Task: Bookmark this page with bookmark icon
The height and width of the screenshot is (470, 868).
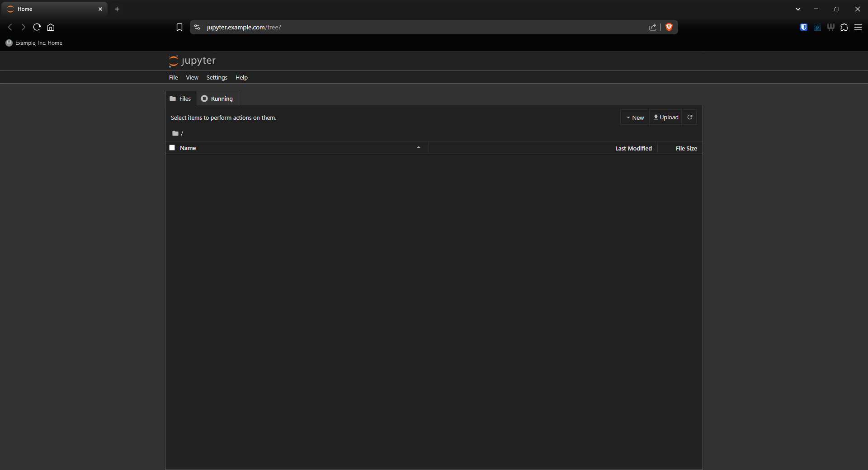Action: tap(179, 27)
